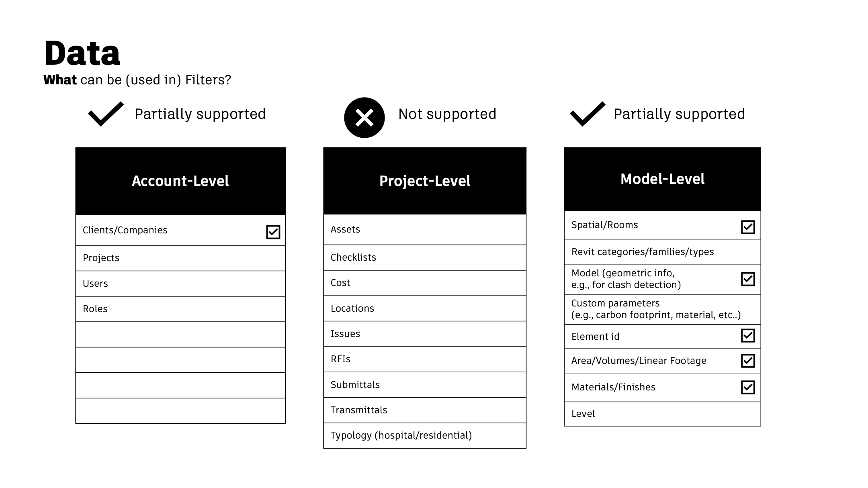Select the Checklists row

pos(425,257)
